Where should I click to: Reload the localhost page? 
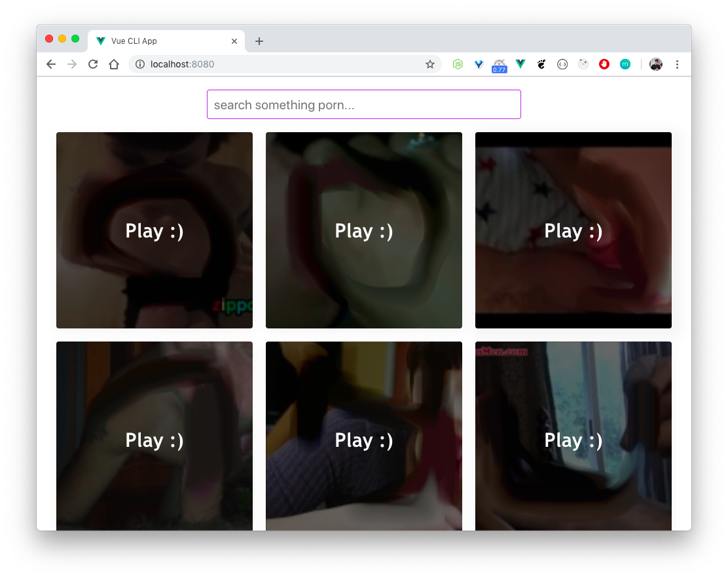(93, 64)
